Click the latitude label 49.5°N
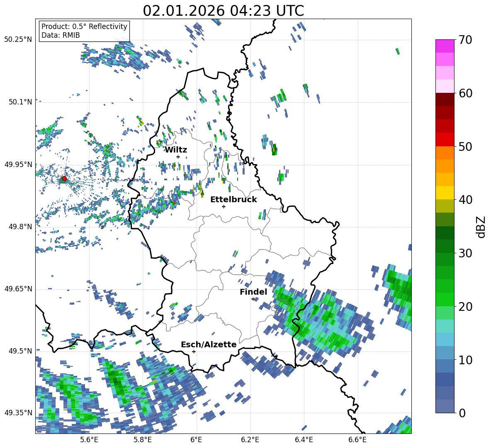 pos(20,351)
